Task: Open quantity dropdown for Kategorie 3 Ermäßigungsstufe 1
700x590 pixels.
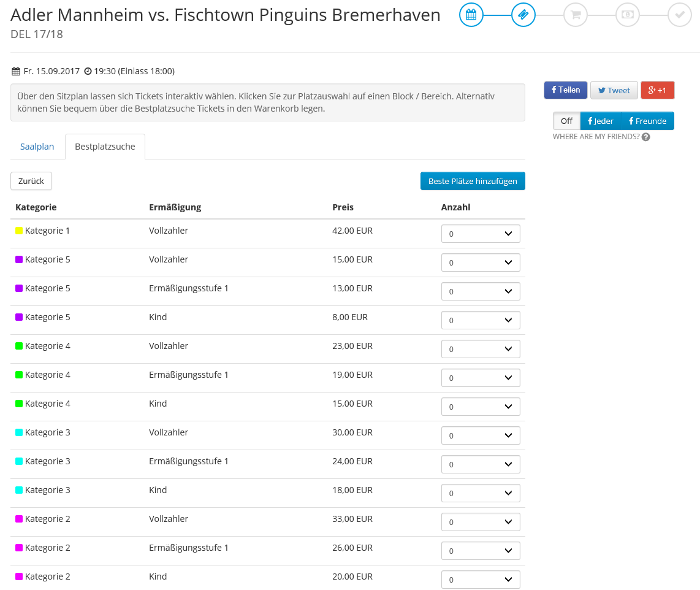Action: point(481,464)
